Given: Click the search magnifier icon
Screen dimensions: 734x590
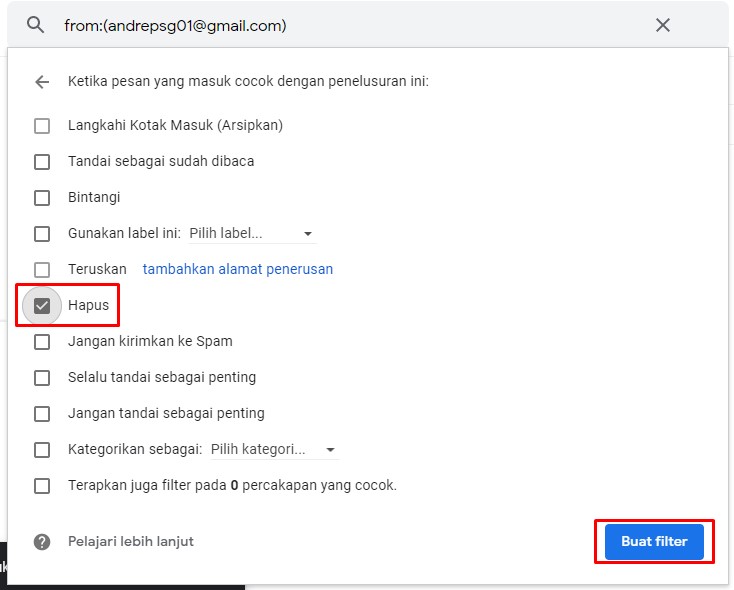Looking at the screenshot, I should pos(36,25).
